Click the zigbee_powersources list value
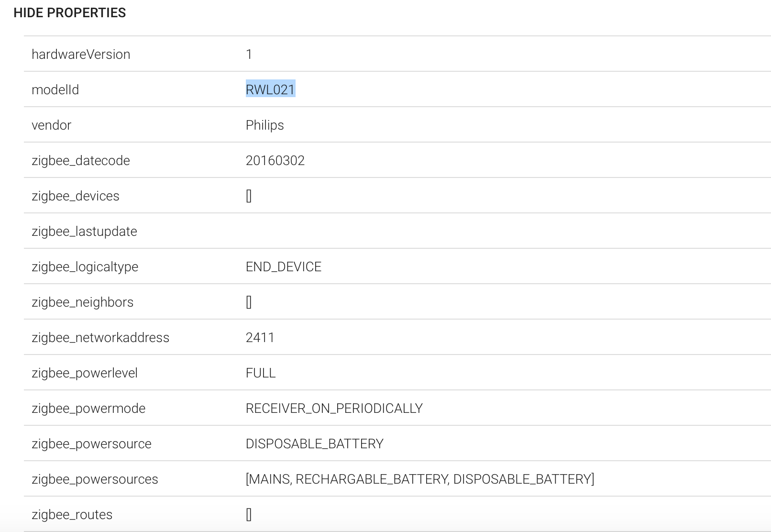The height and width of the screenshot is (532, 771). [419, 479]
